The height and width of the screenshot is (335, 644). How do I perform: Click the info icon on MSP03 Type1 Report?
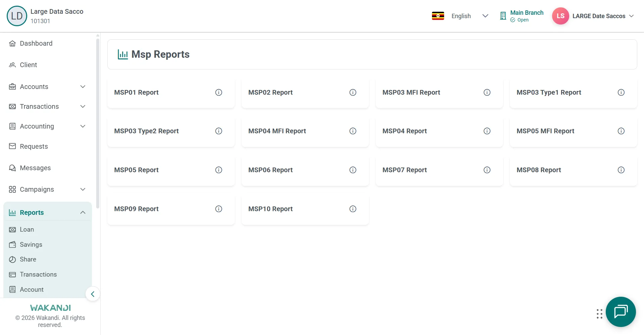621,92
